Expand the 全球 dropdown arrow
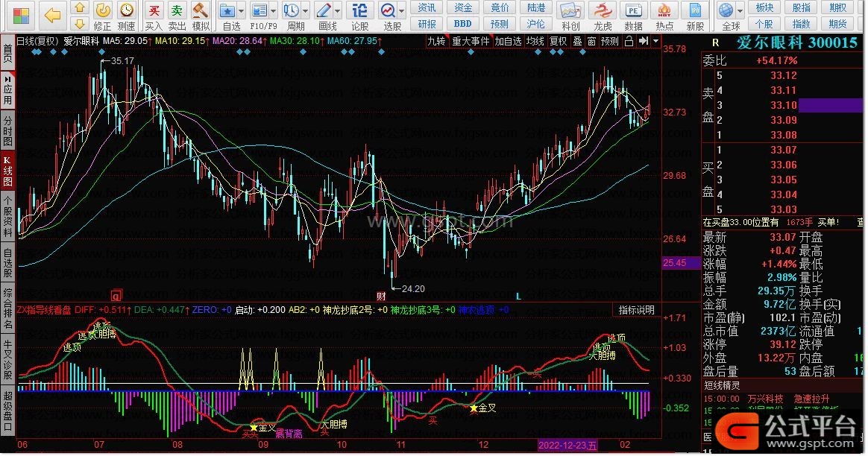This screenshot has width=868, height=456. [740, 10]
